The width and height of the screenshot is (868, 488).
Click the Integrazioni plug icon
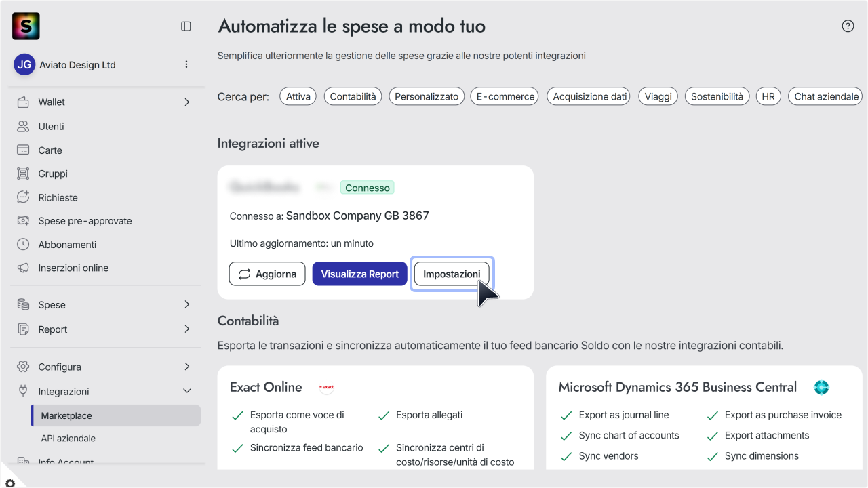23,391
